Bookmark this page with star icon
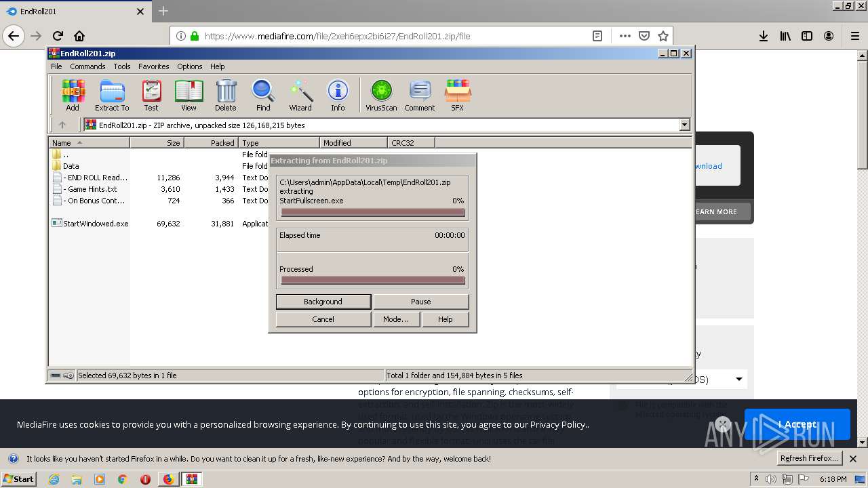Screen dimensions: 868x488 tap(663, 36)
